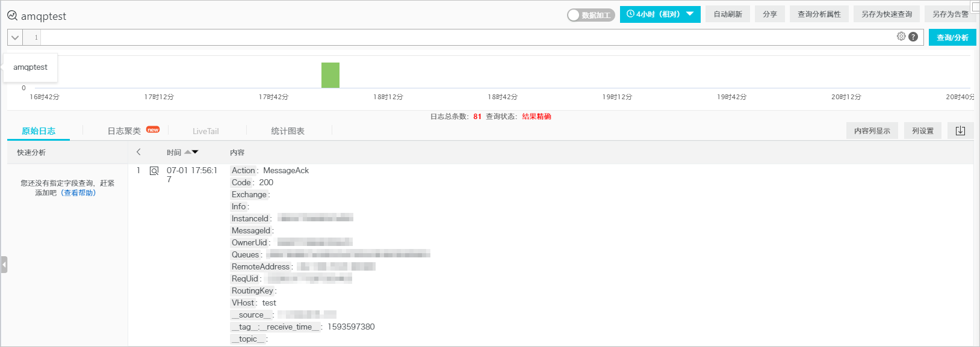Switch to 原始日志 tab
This screenshot has width=980, height=347.
tap(39, 131)
